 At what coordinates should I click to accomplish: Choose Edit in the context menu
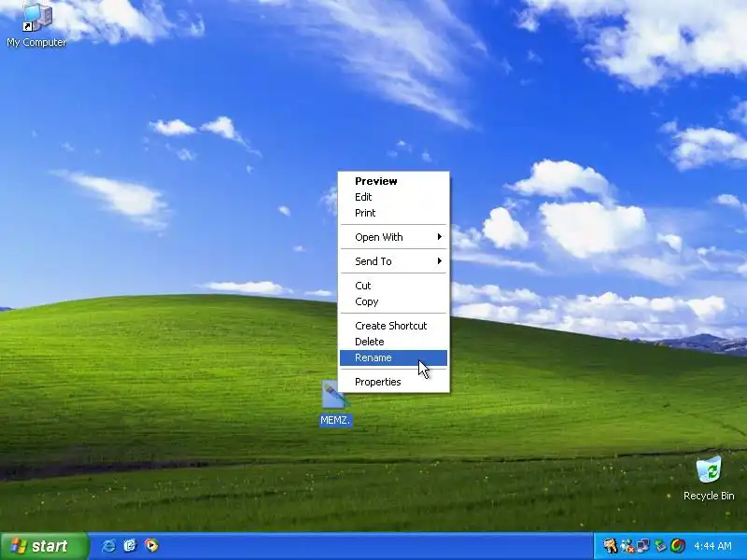click(x=393, y=197)
